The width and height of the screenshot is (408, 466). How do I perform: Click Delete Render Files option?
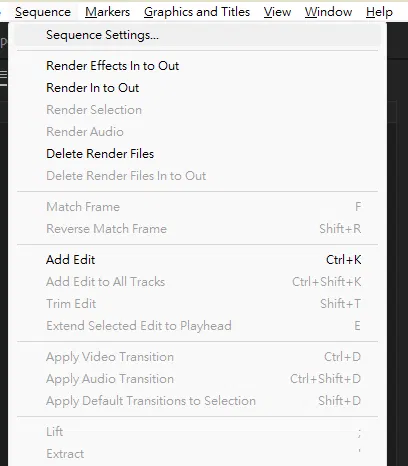click(197, 154)
